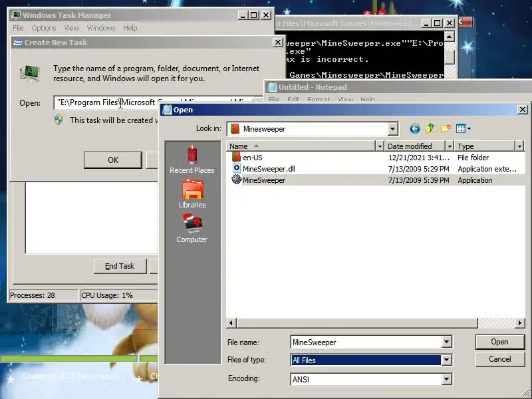Select the MineSweeper.dll file icon
Image resolution: width=532 pixels, height=399 pixels.
[x=237, y=168]
